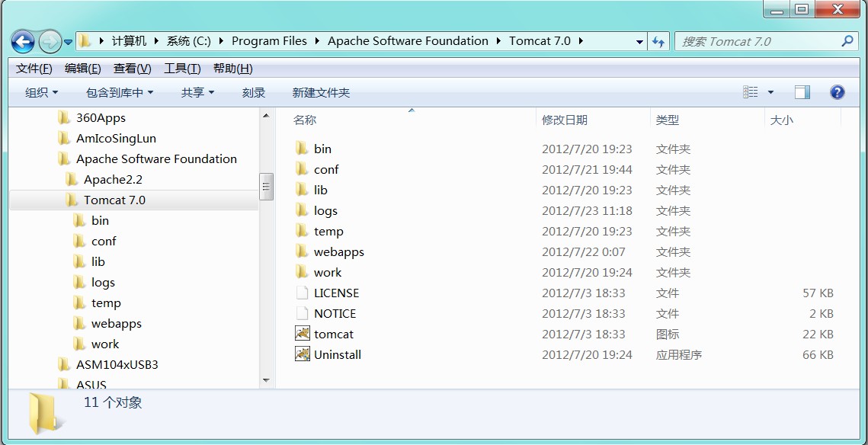Select the bin folder in the tree

(100, 220)
